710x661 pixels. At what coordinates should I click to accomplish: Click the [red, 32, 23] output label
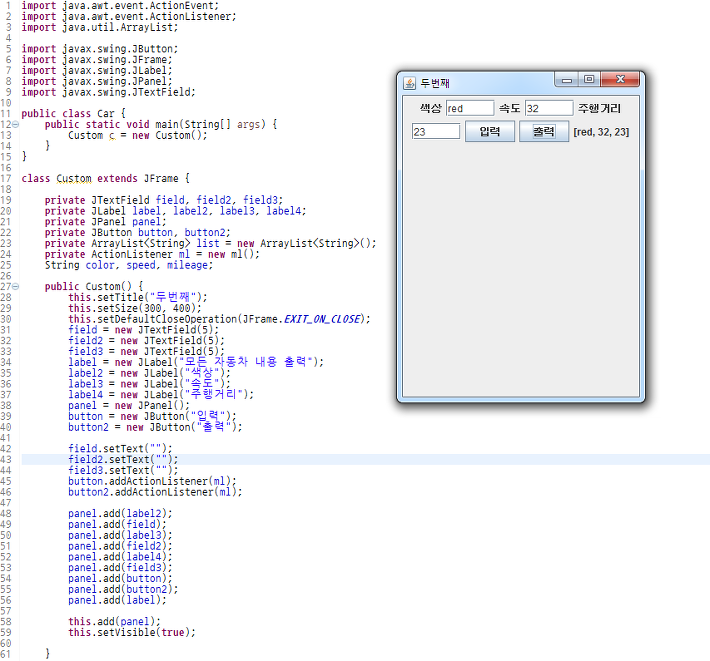click(601, 132)
